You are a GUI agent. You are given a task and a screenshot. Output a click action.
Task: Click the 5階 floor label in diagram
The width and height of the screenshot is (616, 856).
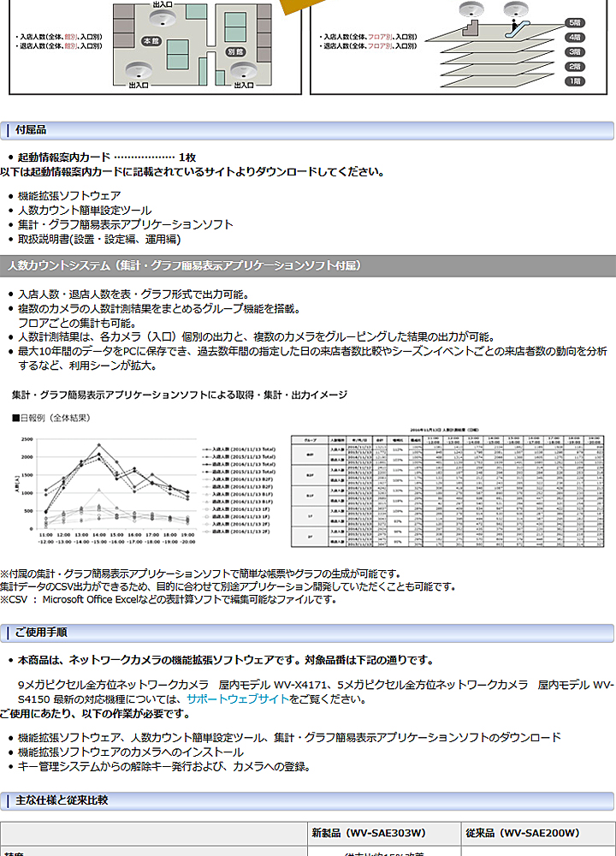point(575,22)
